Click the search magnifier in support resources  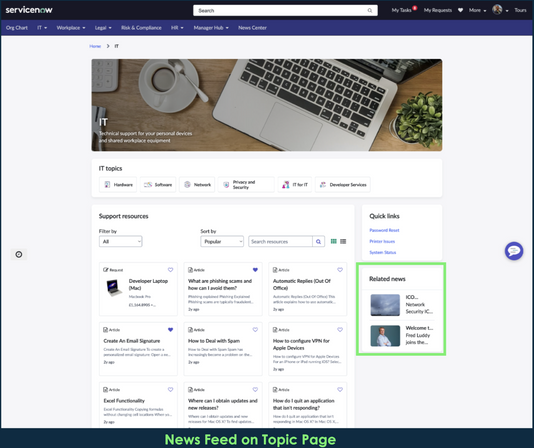point(318,242)
